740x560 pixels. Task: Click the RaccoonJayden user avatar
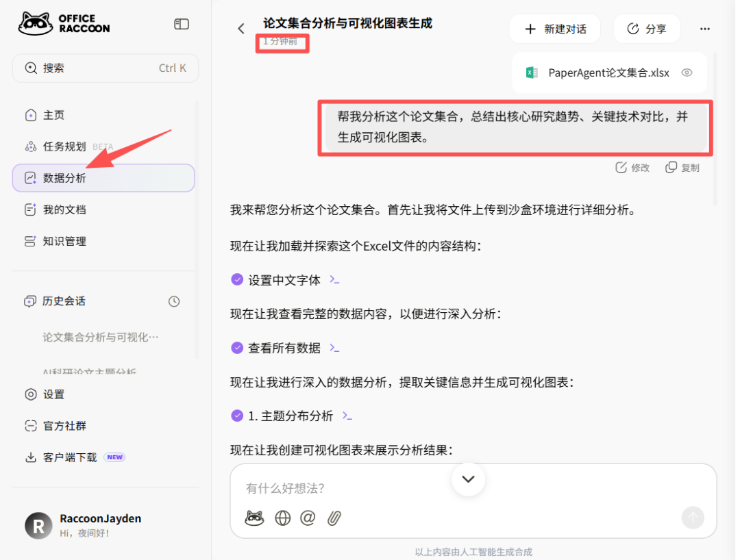(x=38, y=526)
